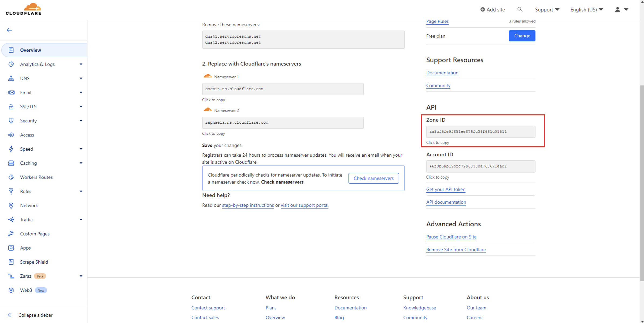Screen dimensions: 644x323
Task: Click the Security shield icon
Action: point(11,121)
